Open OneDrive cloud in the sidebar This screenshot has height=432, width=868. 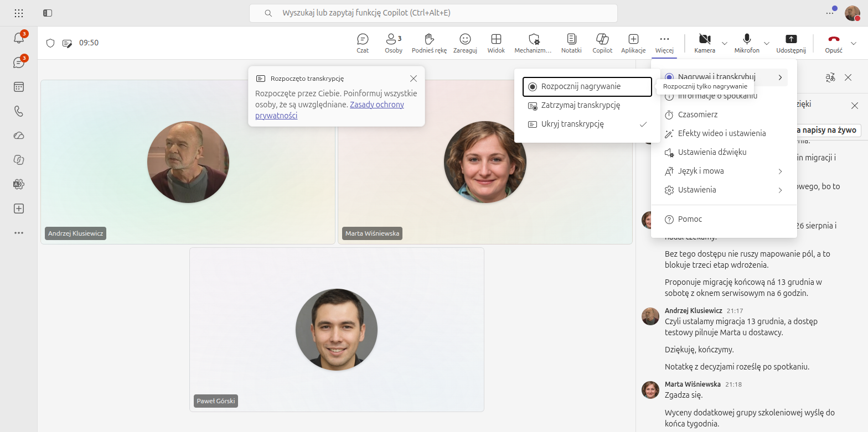click(x=19, y=136)
